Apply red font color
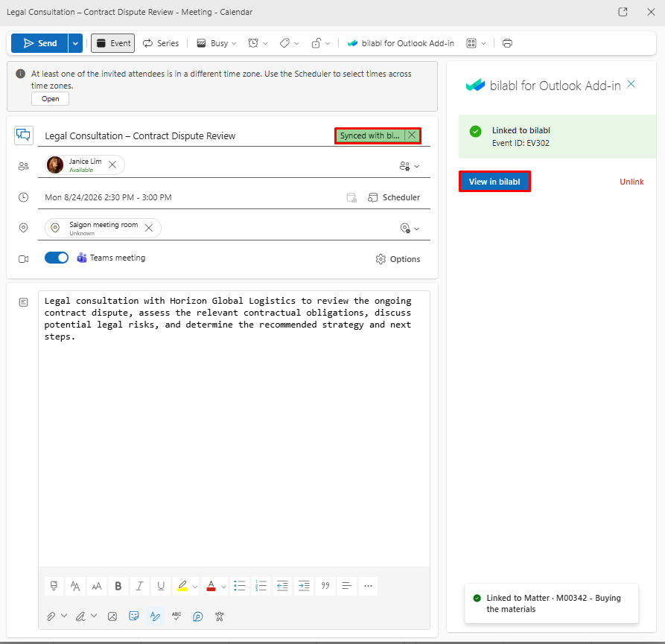This screenshot has width=665, height=644. pyautogui.click(x=211, y=586)
